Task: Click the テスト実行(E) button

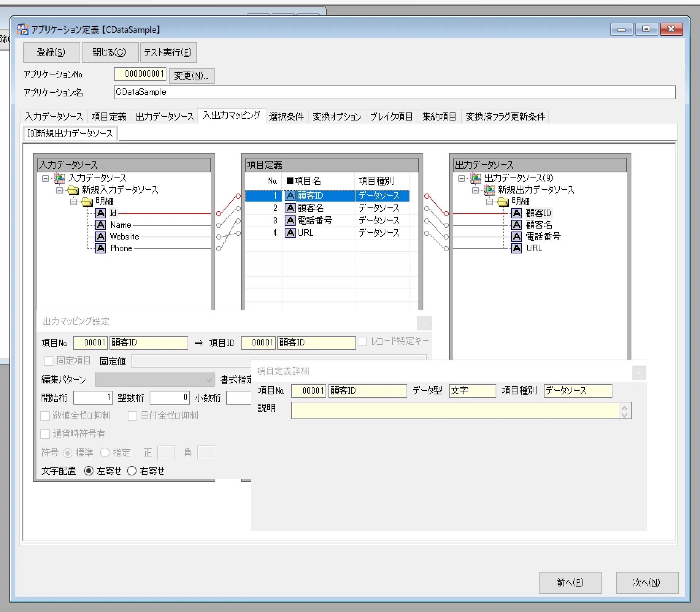Action: [168, 53]
